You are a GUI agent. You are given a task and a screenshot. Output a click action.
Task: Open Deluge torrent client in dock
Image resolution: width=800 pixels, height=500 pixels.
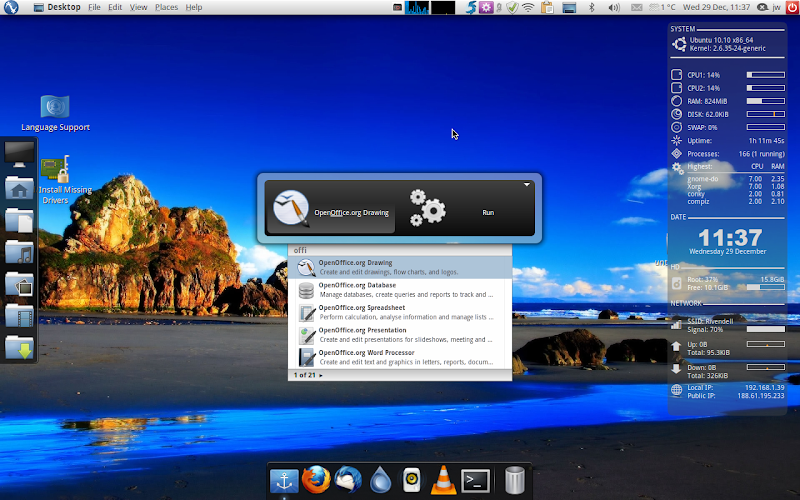click(x=380, y=481)
